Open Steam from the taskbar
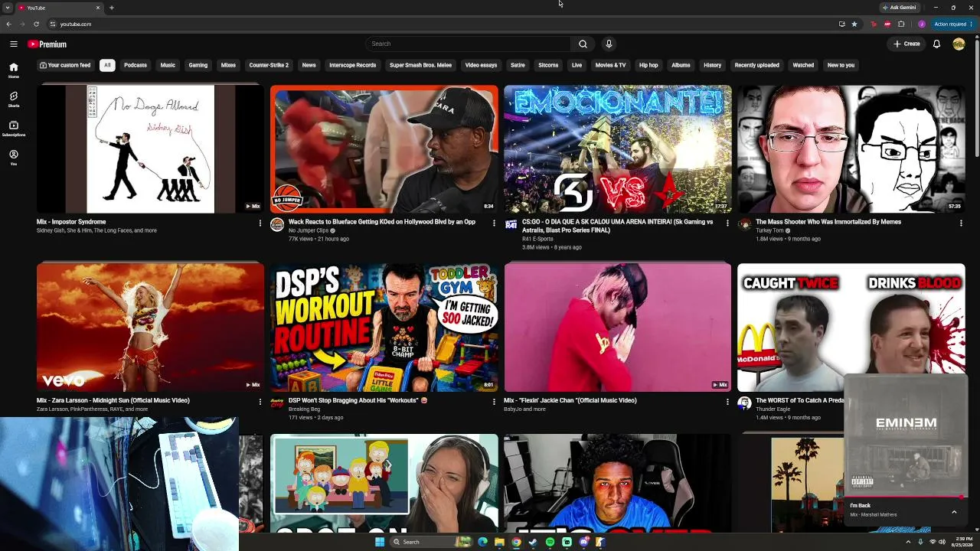The width and height of the screenshot is (980, 551). coord(534,542)
